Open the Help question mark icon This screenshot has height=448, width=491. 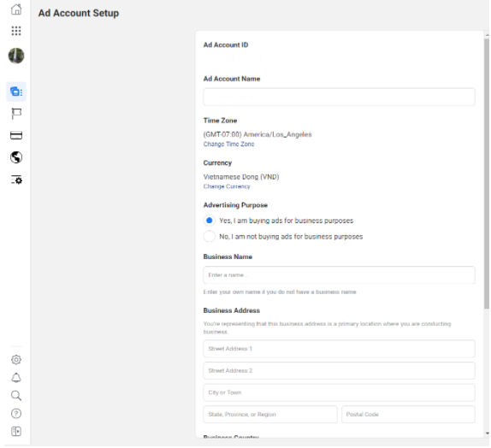click(x=16, y=414)
